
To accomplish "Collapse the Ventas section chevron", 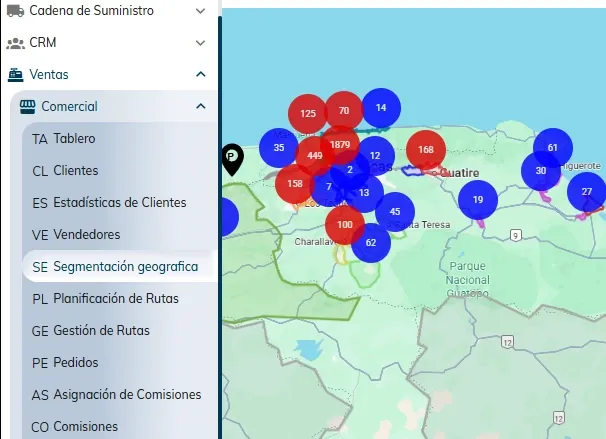I will click(x=200, y=74).
